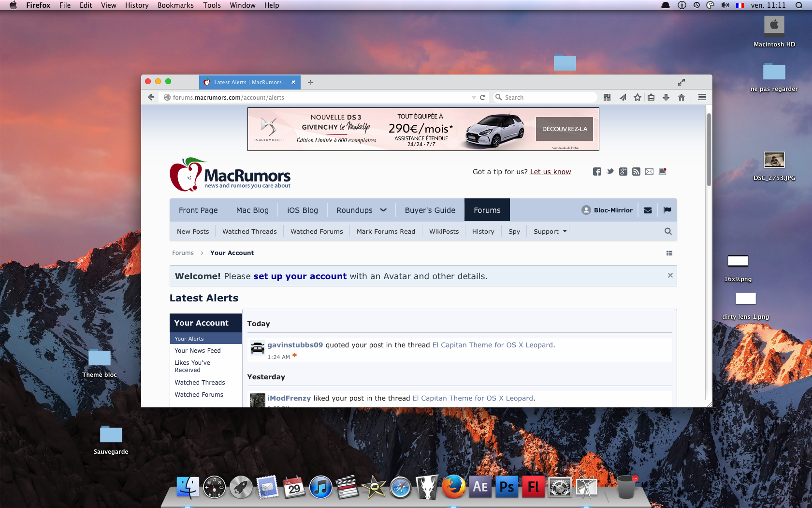
Task: Open the Firefox History menu
Action: coord(137,5)
